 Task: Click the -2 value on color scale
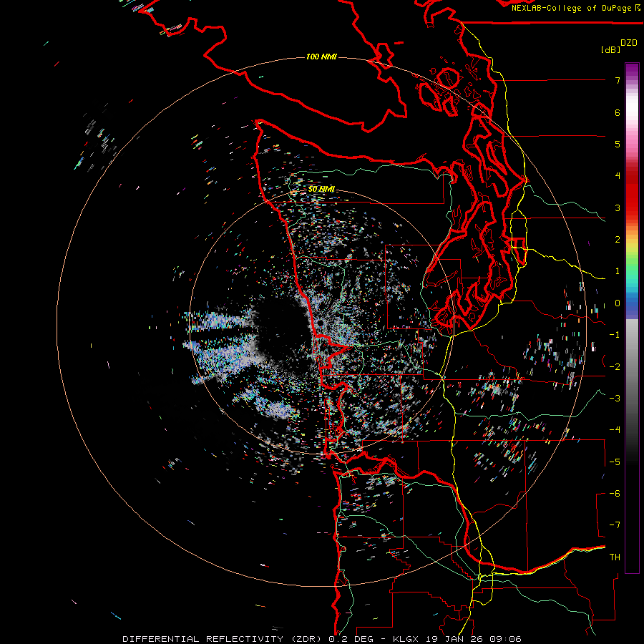(615, 367)
